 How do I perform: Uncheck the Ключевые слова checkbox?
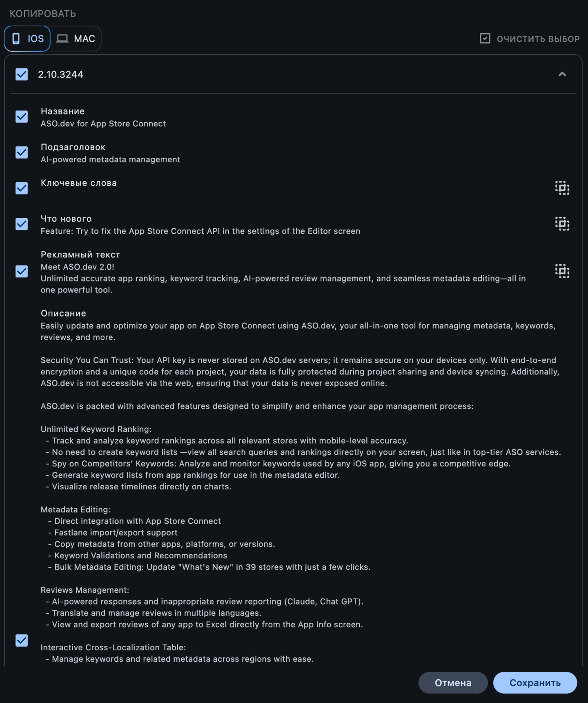(22, 188)
